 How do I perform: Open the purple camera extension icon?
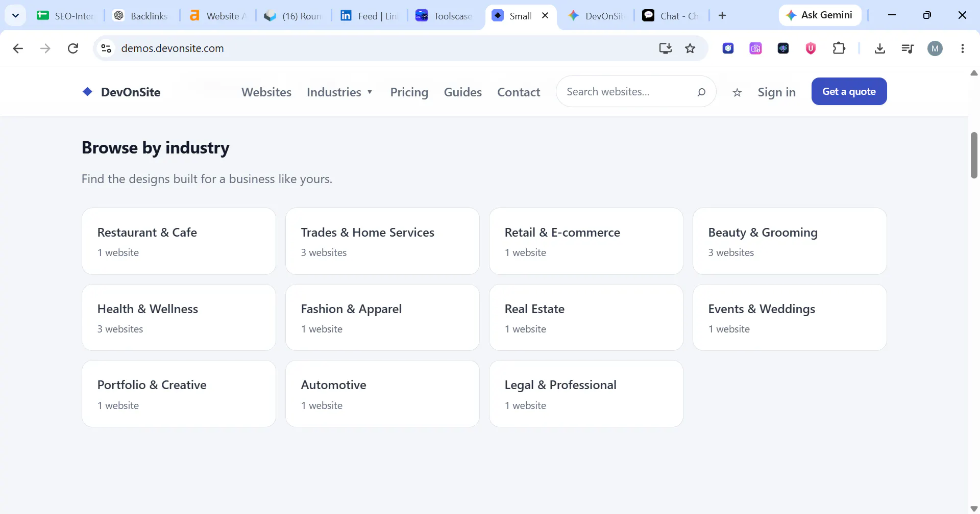755,48
